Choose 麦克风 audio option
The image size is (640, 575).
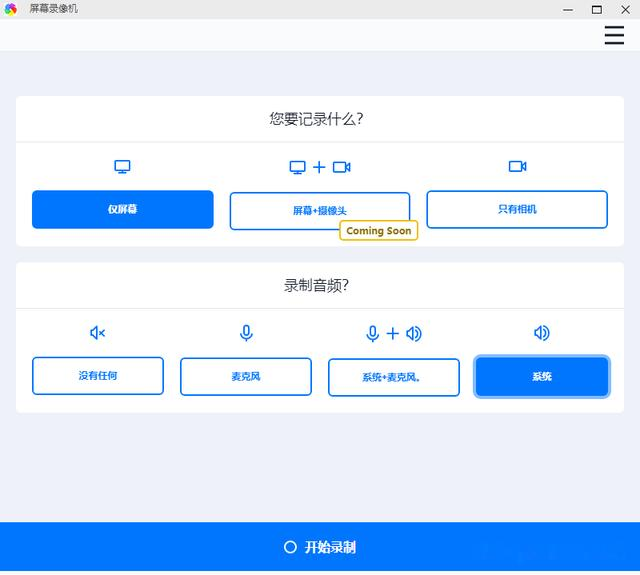pyautogui.click(x=246, y=377)
